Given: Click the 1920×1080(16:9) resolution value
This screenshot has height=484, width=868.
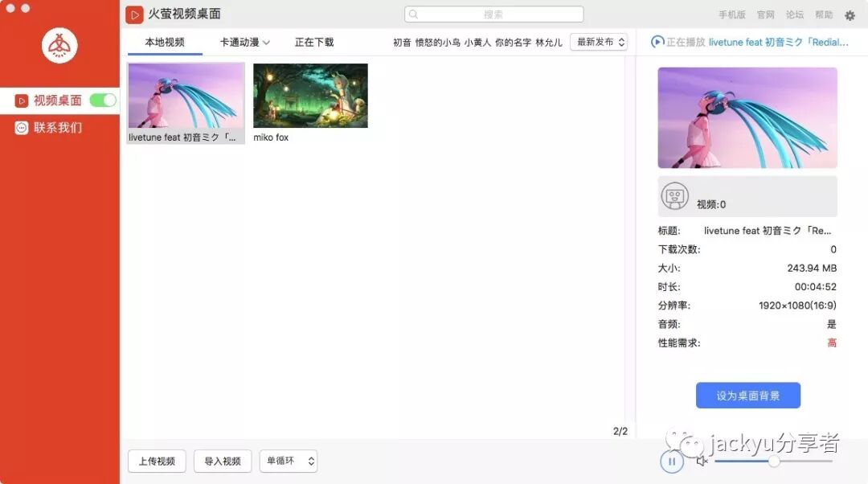Looking at the screenshot, I should (797, 306).
